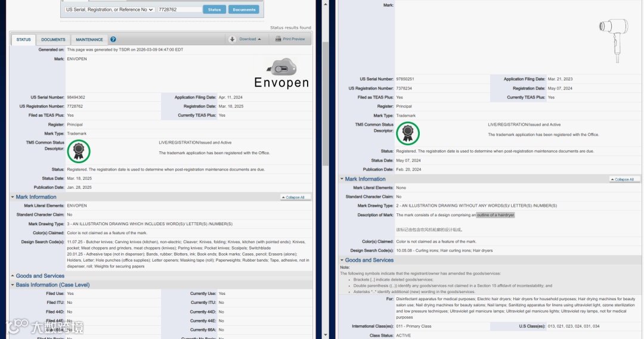Click the left pane vertical scrollbar thumb
This screenshot has width=644, height=339.
tap(326, 104)
